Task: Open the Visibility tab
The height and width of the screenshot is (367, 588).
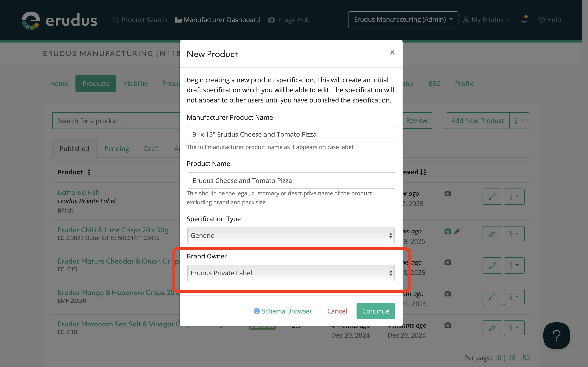Action: [x=135, y=83]
